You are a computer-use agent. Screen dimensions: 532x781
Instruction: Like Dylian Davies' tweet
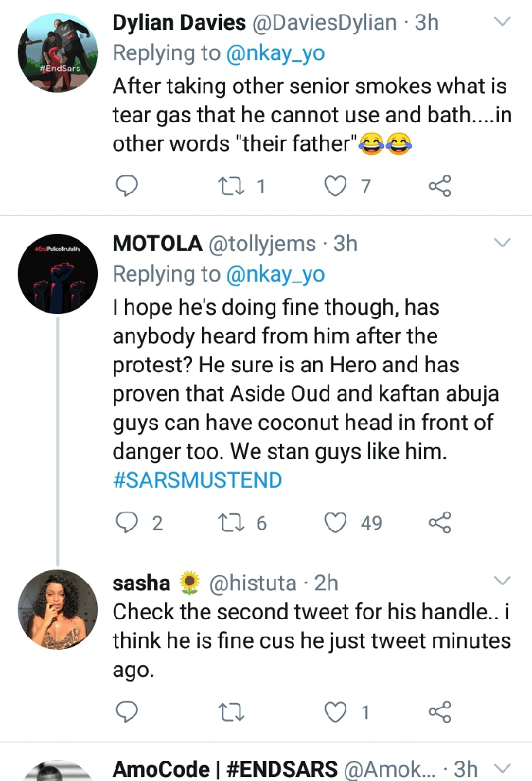click(x=335, y=186)
